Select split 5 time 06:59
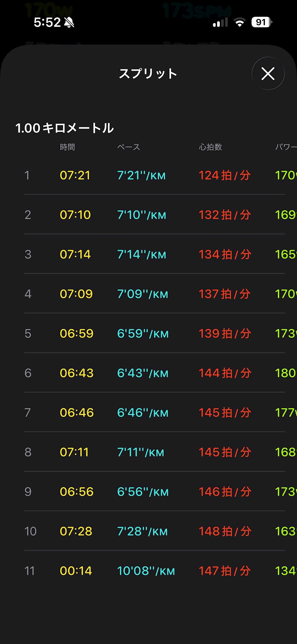Image resolution: width=297 pixels, height=644 pixels. (76, 334)
